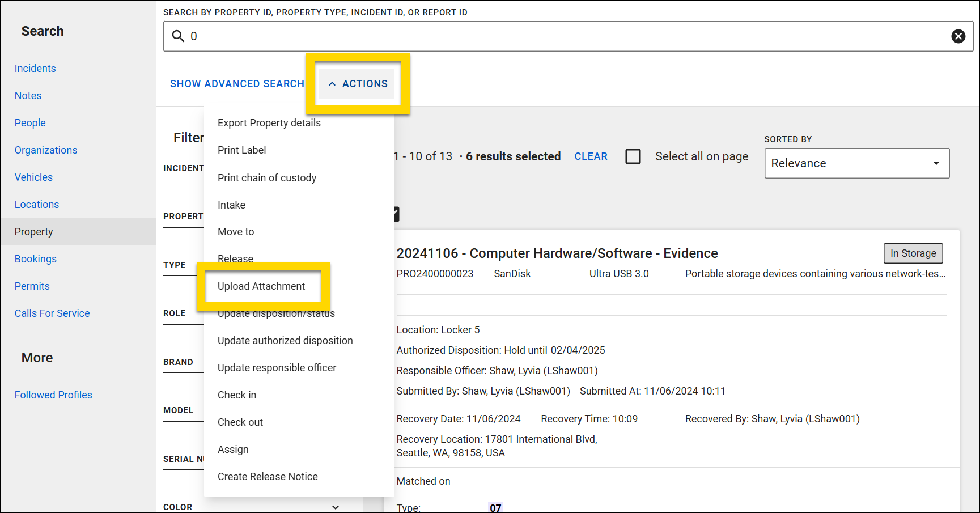Screen dimensions: 980x513
Task: Choose Print Label from the Actions menu
Action: point(242,150)
